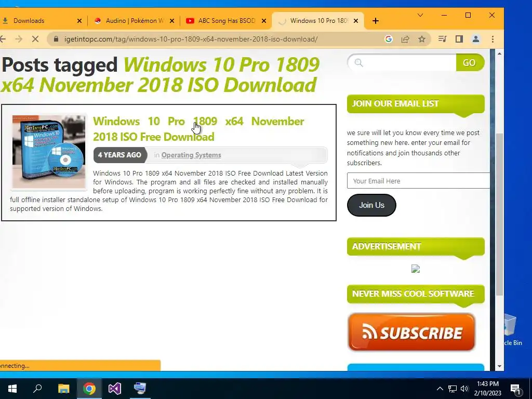This screenshot has width=532, height=399.
Task: Open the Chrome three-dot menu
Action: coord(493,39)
